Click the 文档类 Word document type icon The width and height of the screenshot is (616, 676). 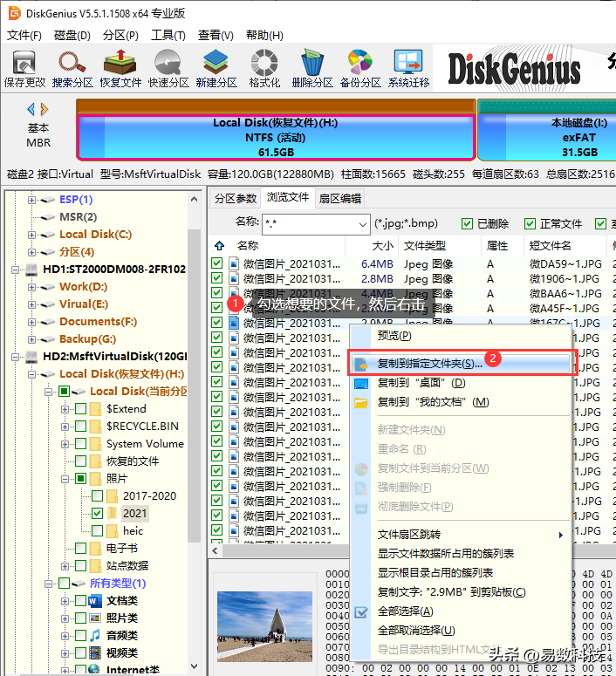[95, 601]
